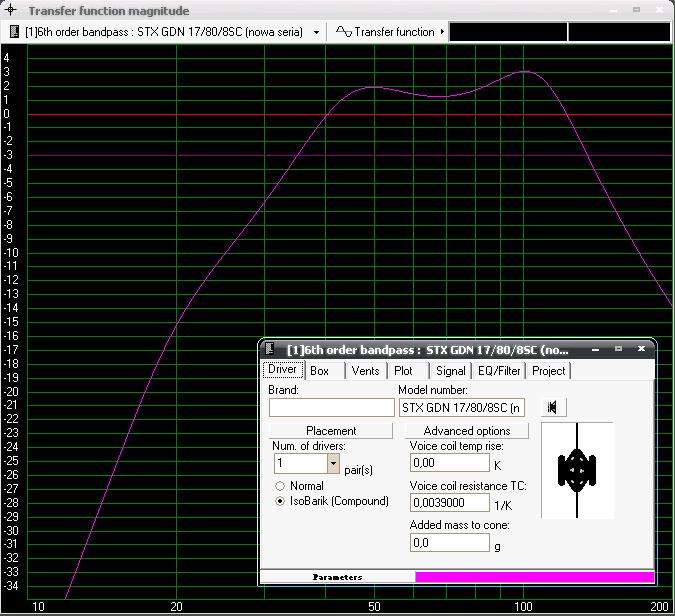Click the Voice coil temp rise field

(449, 463)
